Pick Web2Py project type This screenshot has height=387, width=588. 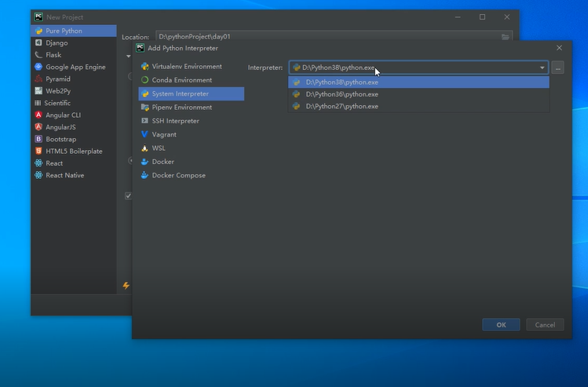tap(74, 91)
